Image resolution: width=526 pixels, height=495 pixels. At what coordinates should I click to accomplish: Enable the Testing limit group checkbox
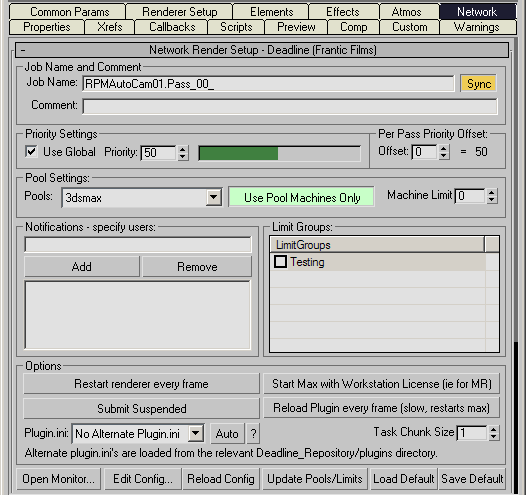pos(280,262)
